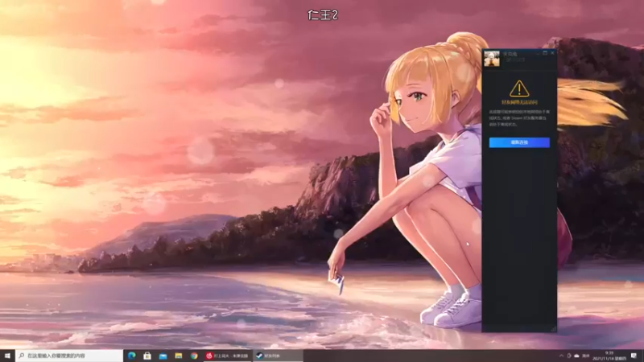The height and width of the screenshot is (362, 644).
Task: Maximize the Steam friends list window
Action: point(545,53)
